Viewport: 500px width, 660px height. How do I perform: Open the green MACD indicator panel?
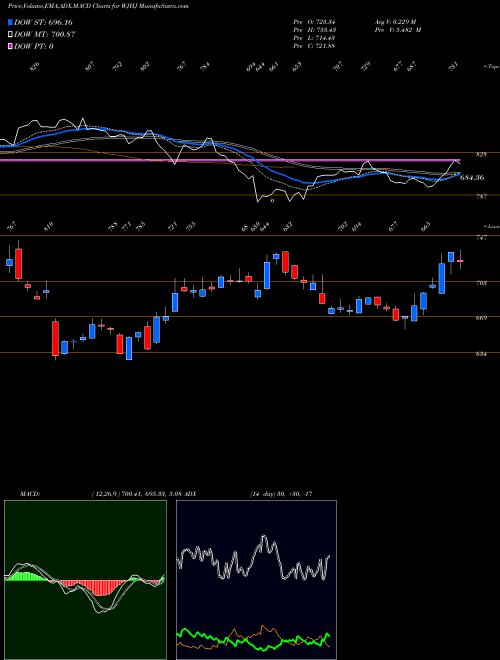85,580
